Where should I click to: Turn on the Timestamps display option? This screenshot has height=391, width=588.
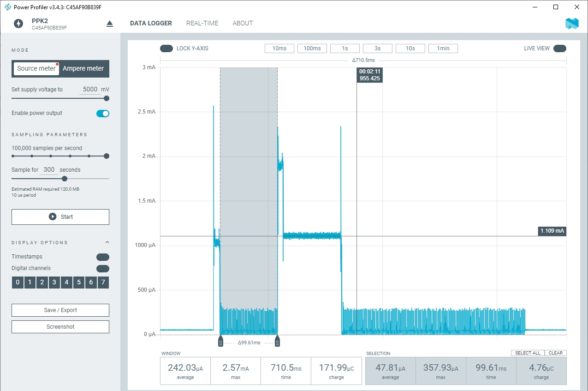102,257
